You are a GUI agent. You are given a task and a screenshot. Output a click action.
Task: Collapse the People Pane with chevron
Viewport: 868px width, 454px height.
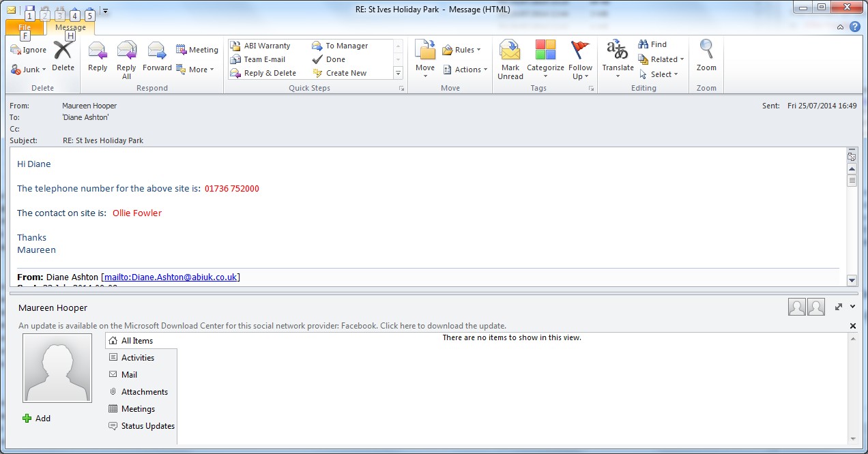tap(852, 307)
